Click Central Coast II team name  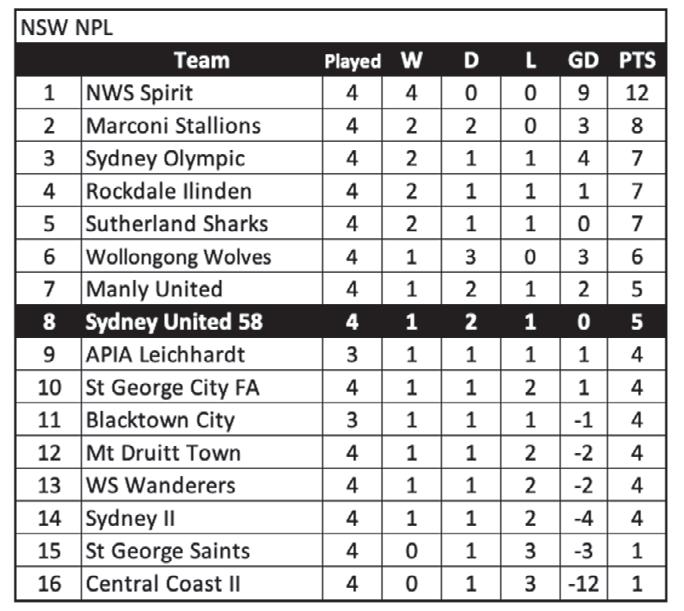pos(162,583)
